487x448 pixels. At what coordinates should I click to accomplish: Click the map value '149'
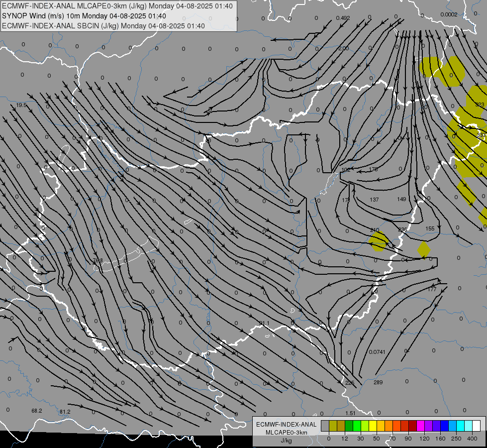(x=401, y=199)
